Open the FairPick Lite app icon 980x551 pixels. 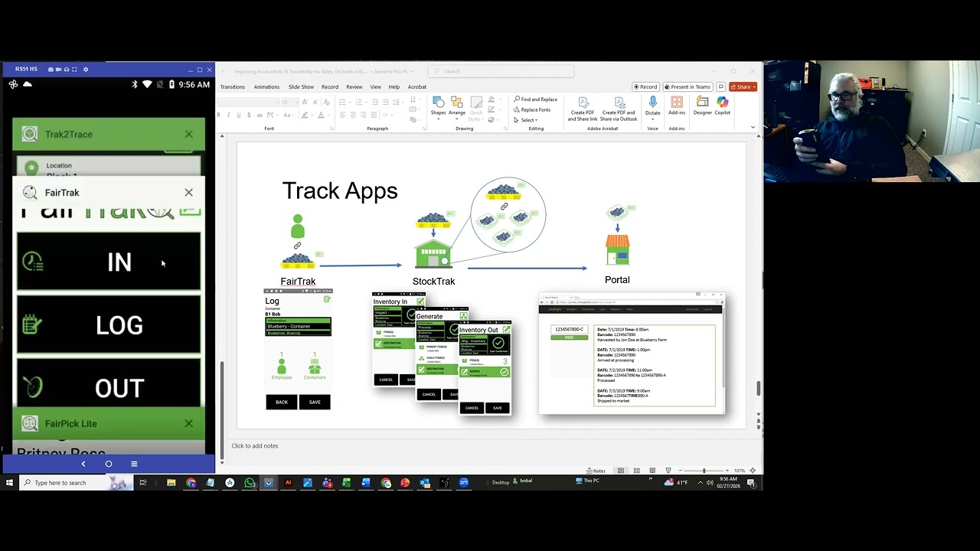(x=30, y=423)
